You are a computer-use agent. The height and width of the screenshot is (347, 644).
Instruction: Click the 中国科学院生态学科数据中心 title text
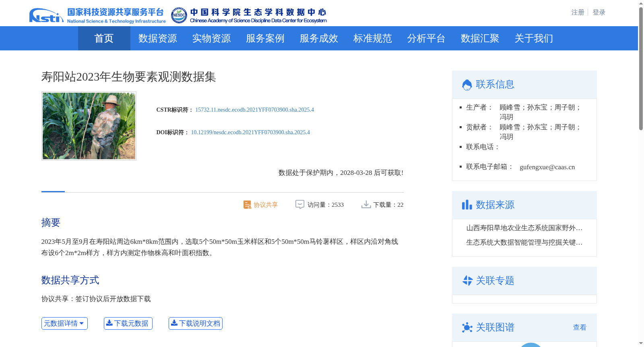[258, 12]
